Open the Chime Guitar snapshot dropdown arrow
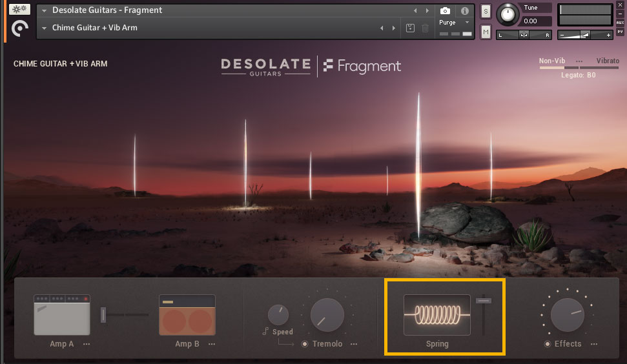The image size is (627, 364). point(44,28)
